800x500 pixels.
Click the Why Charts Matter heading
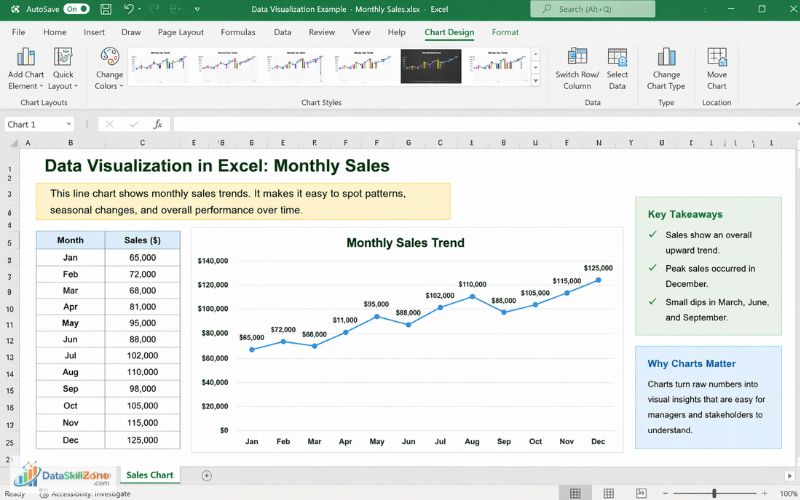click(691, 364)
